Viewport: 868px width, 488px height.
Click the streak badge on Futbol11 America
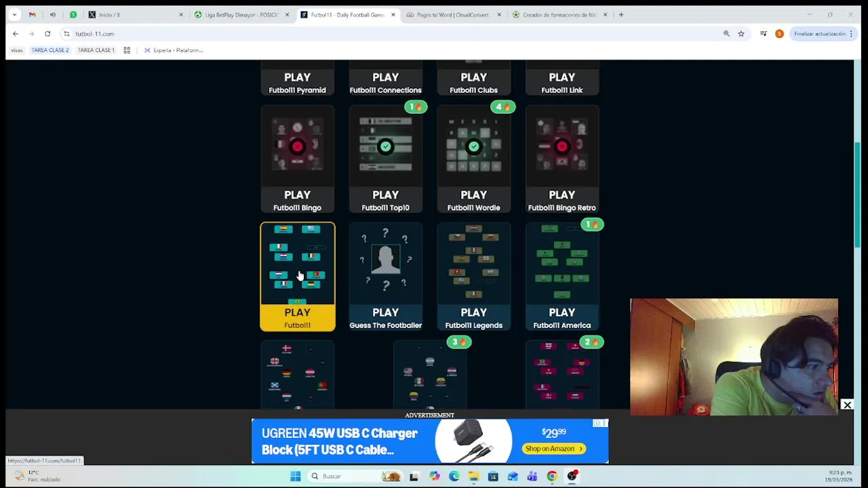click(x=592, y=224)
